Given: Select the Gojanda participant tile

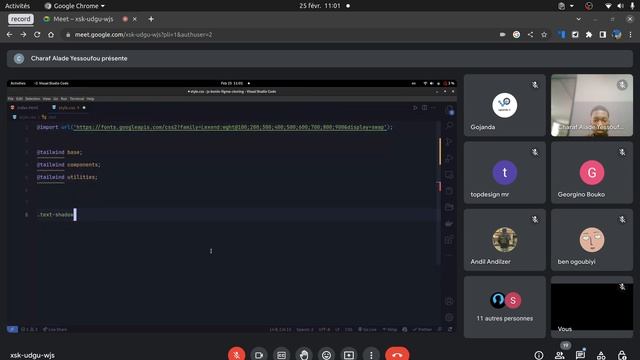Looking at the screenshot, I should (504, 105).
